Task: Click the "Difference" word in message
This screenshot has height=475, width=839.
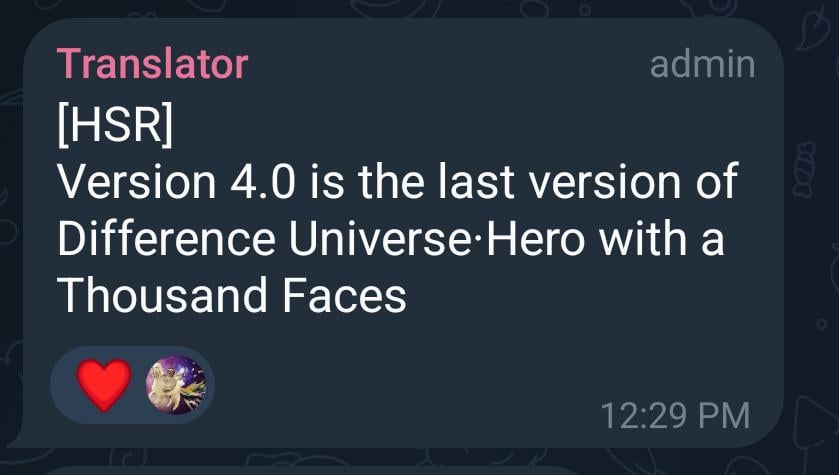Action: point(166,239)
